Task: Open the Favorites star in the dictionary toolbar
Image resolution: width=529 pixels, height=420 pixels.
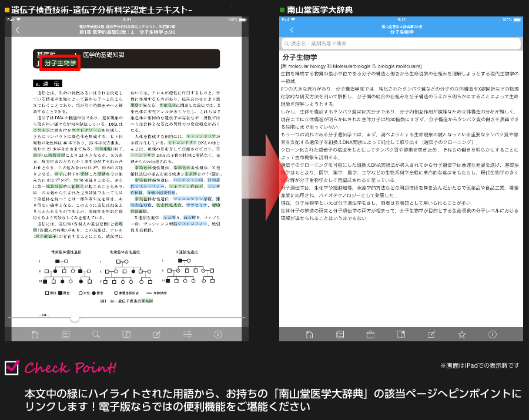Action: (x=462, y=334)
